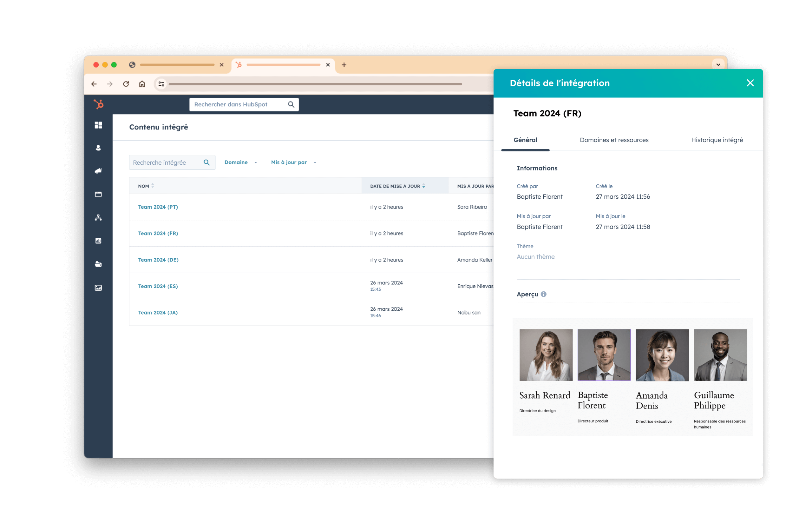812x530 pixels.
Task: Close the HubSpot browser tab
Action: 328,65
